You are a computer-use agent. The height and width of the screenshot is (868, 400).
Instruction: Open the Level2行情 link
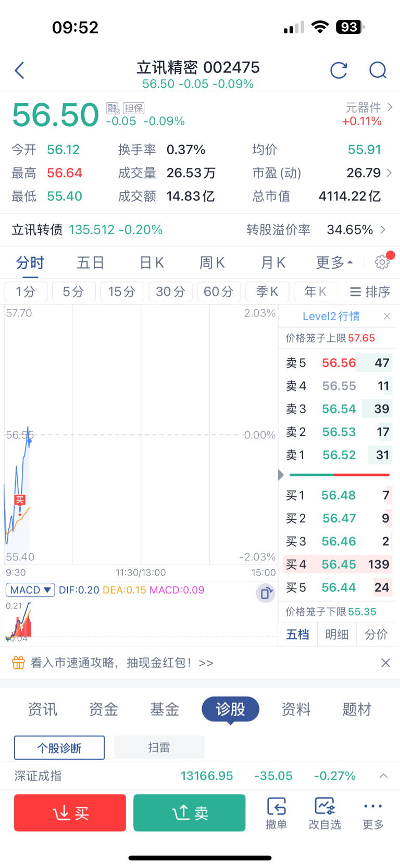pyautogui.click(x=331, y=316)
